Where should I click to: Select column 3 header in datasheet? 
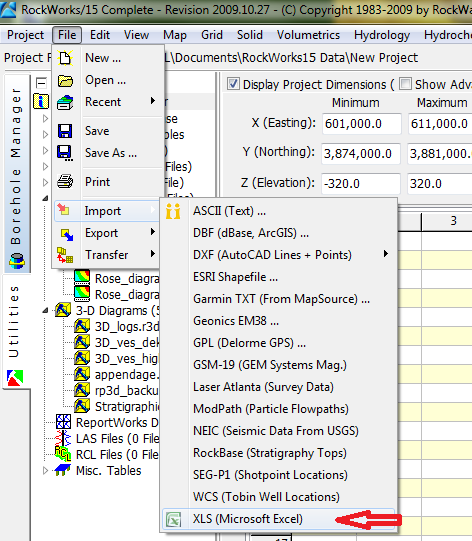447,221
